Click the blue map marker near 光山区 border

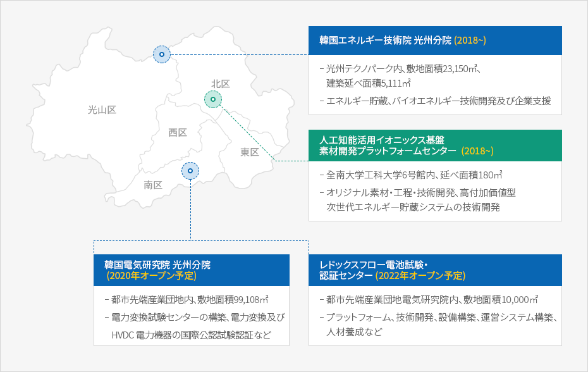[162, 54]
